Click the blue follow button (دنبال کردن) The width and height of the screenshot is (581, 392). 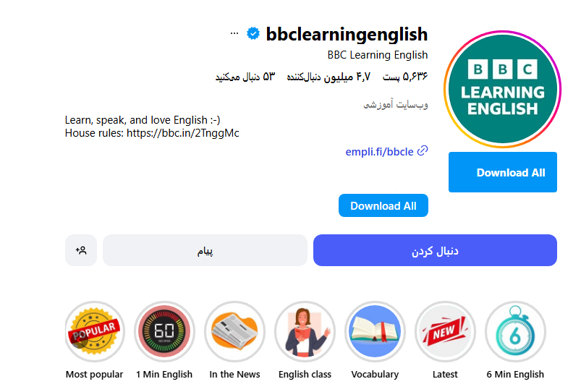[x=435, y=250]
